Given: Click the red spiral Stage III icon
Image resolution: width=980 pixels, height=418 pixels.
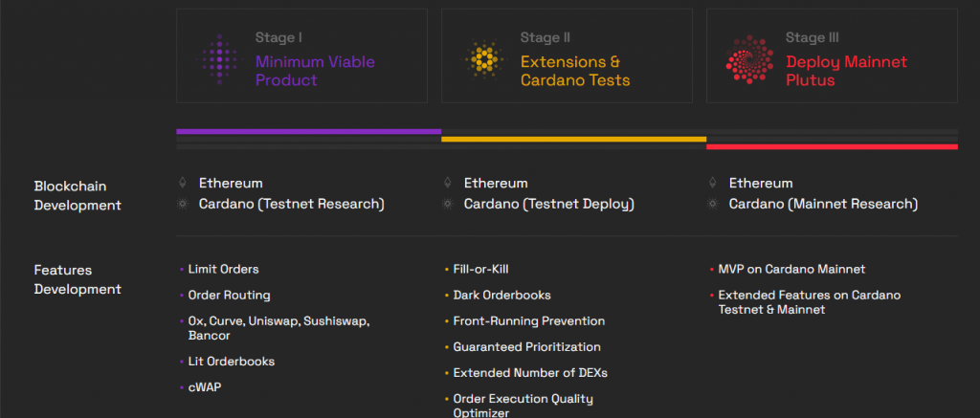Looking at the screenshot, I should click(749, 60).
